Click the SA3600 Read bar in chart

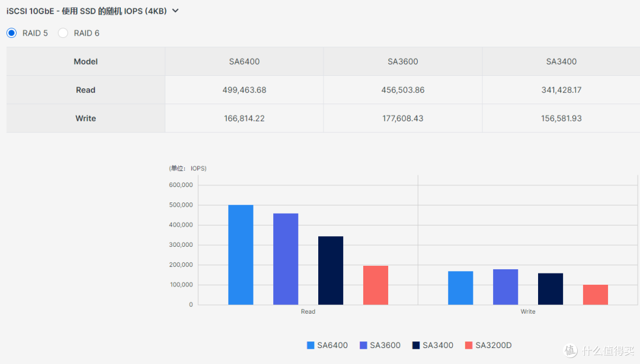tap(286, 259)
